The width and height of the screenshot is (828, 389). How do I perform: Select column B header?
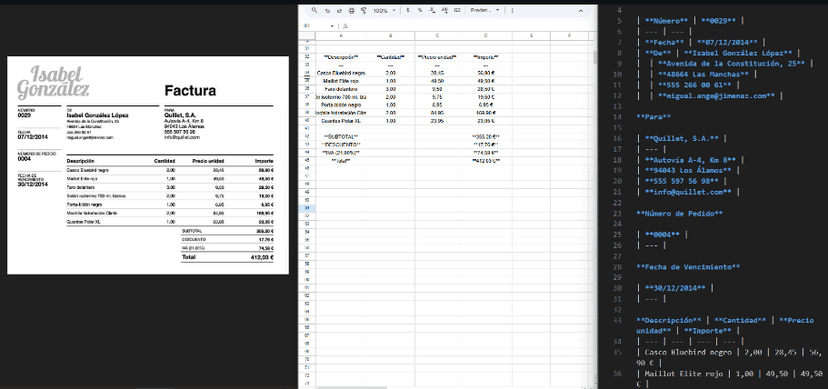pyautogui.click(x=390, y=36)
